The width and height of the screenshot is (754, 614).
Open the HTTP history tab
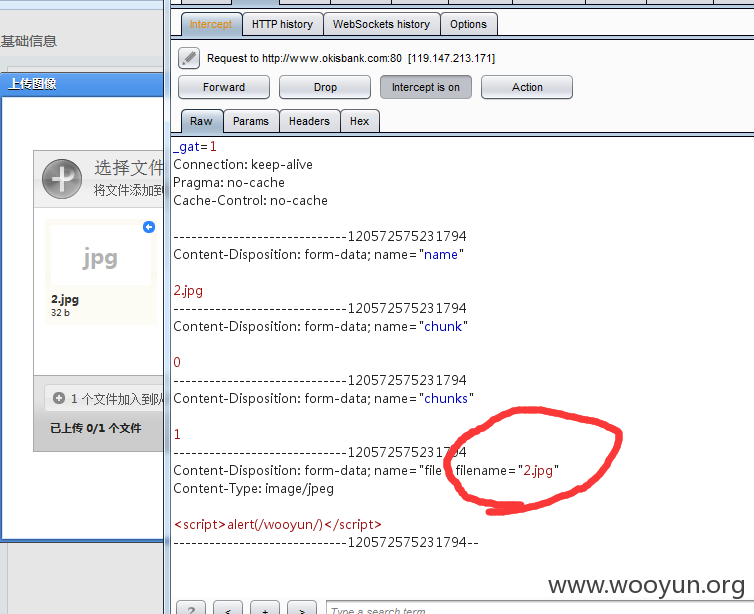click(x=282, y=24)
